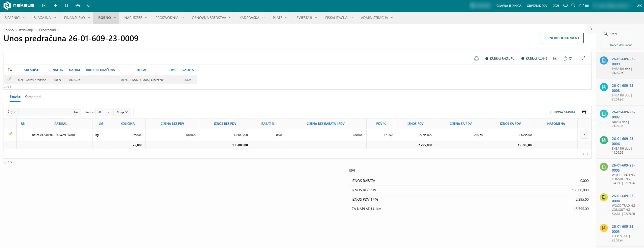Screen dimensions: 644x248
Task: Collapse the right sidebar chevron
Action: (591, 29)
